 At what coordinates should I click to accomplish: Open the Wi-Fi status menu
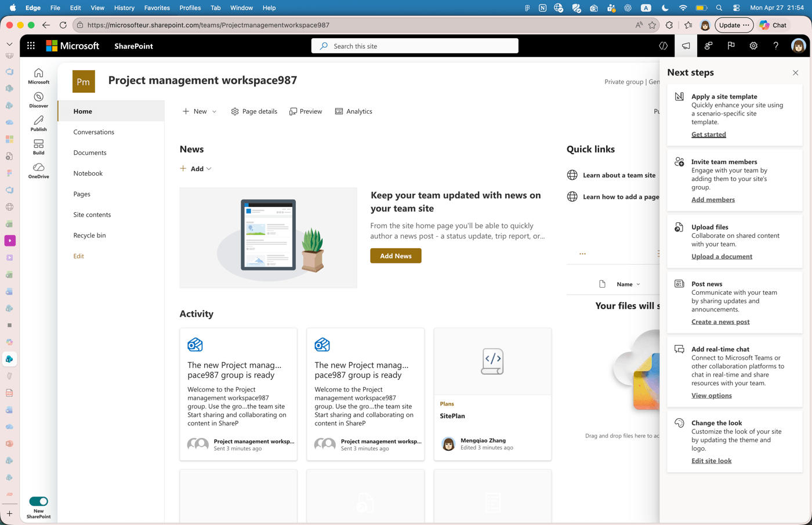point(683,8)
